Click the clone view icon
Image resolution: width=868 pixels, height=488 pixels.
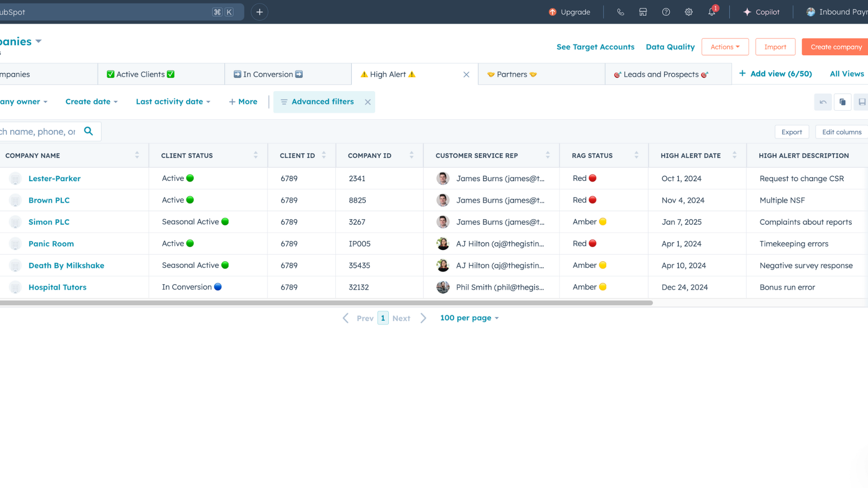click(x=842, y=102)
